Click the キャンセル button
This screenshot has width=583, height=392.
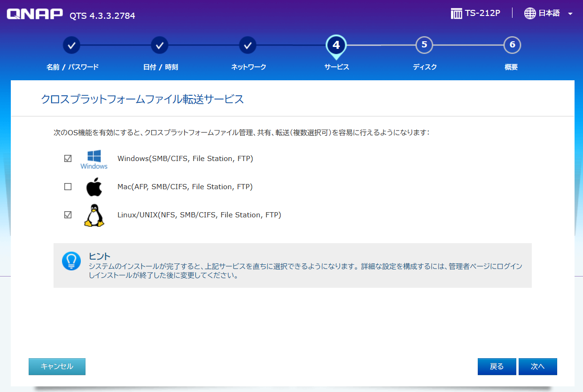click(x=57, y=367)
